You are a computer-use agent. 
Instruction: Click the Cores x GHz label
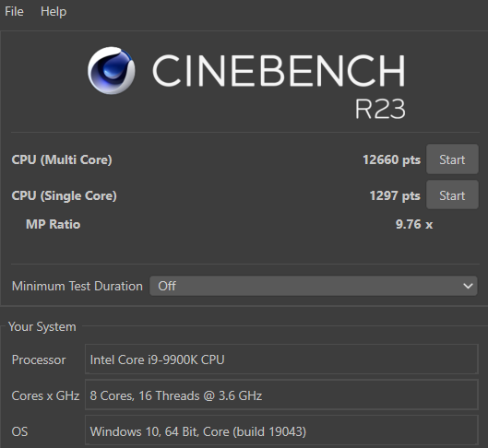click(45, 395)
